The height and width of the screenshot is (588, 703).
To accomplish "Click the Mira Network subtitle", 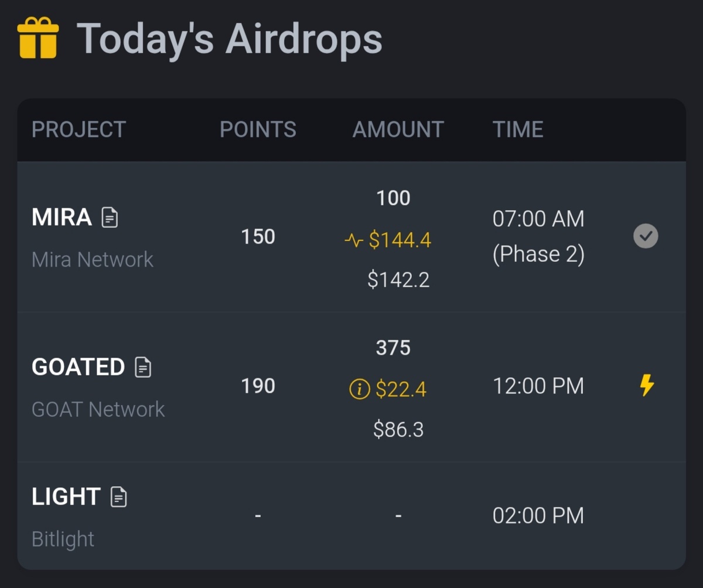I will [x=93, y=259].
